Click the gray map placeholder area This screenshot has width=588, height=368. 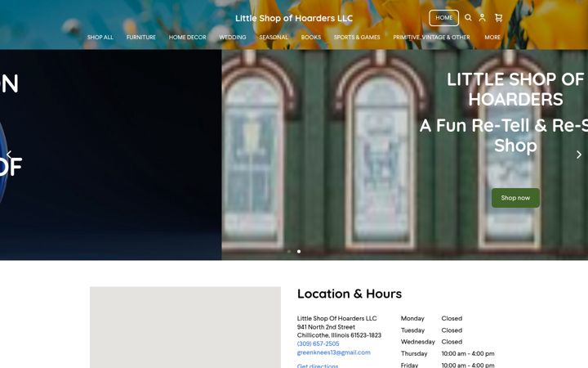(x=185, y=327)
